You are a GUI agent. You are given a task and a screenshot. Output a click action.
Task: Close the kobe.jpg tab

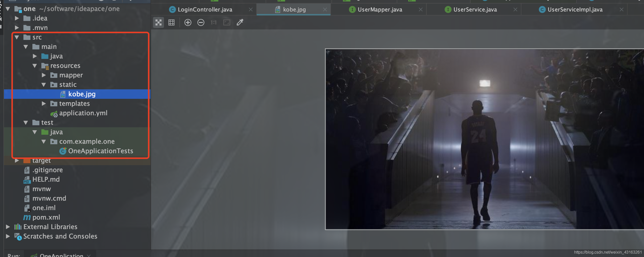tap(325, 9)
